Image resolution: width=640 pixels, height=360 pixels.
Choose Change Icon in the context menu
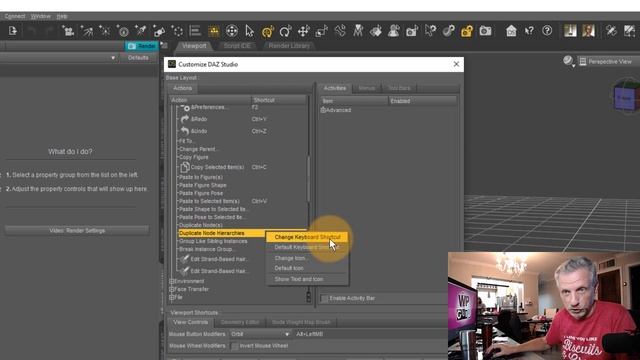pyautogui.click(x=307, y=258)
